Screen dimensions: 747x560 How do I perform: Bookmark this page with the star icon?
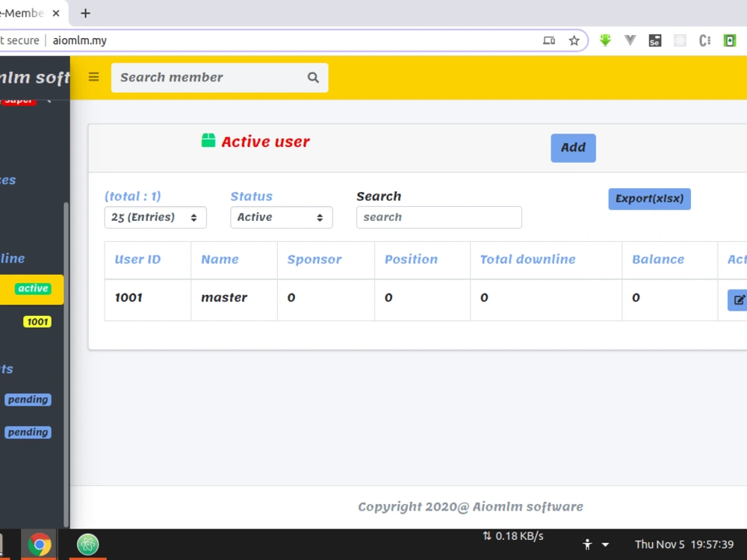pyautogui.click(x=574, y=40)
